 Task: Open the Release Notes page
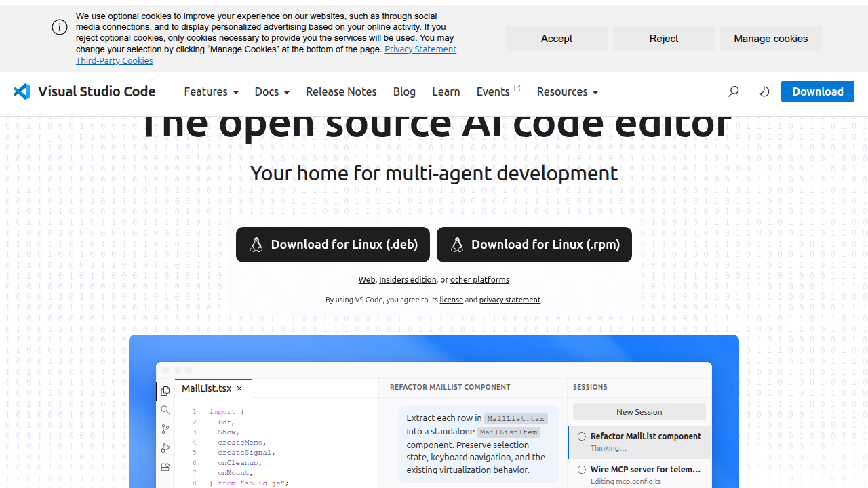pos(341,91)
